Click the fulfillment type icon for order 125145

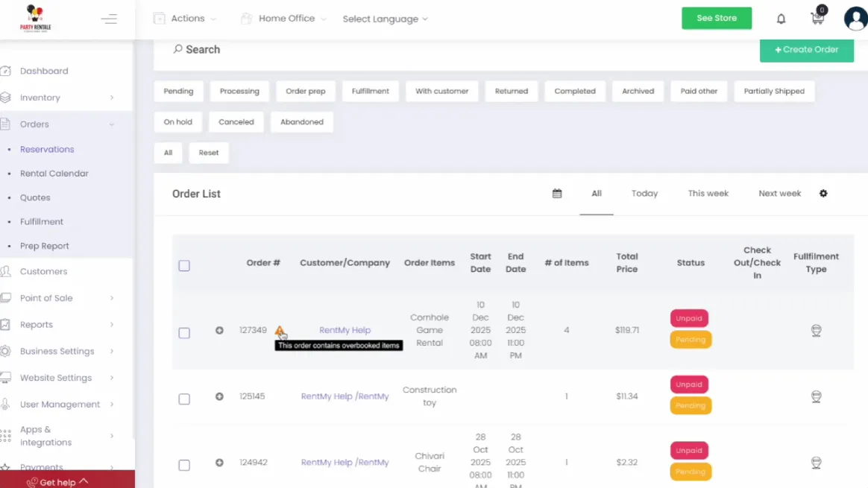click(x=816, y=396)
